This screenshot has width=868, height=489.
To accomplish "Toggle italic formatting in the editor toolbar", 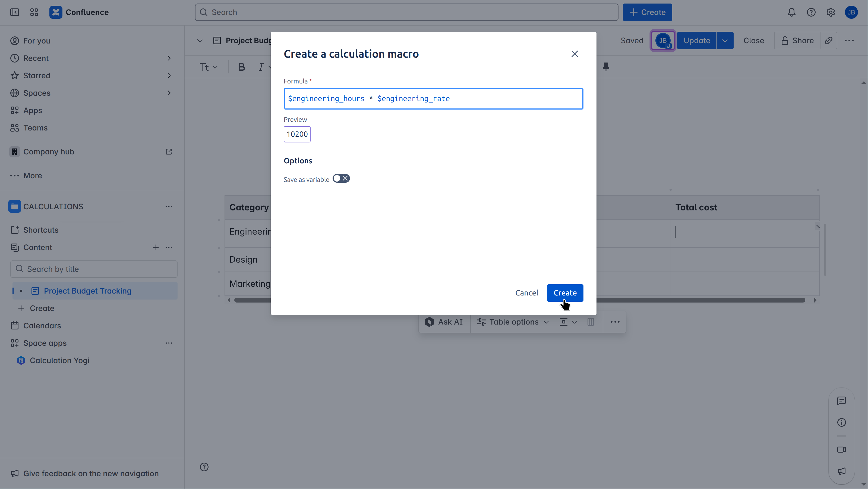I will [261, 67].
